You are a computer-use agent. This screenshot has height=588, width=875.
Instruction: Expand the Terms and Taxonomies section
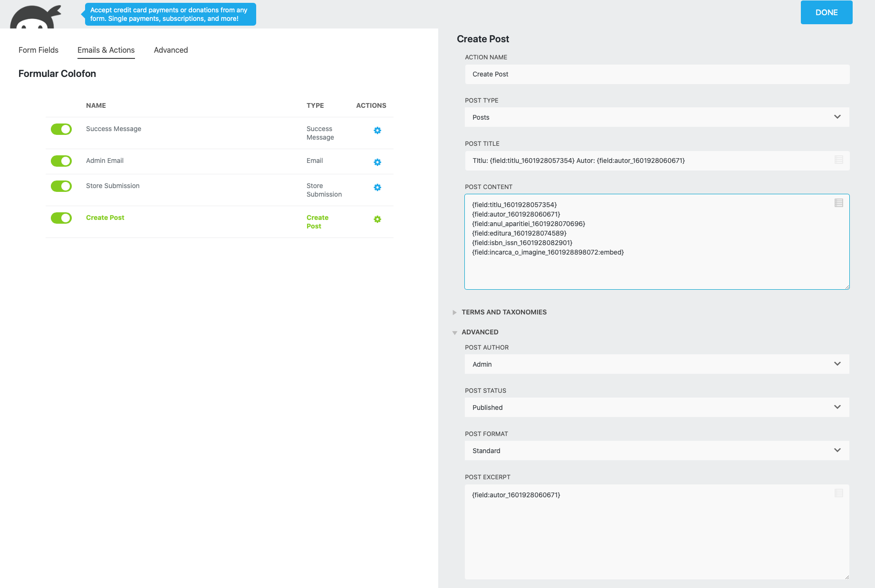click(504, 312)
